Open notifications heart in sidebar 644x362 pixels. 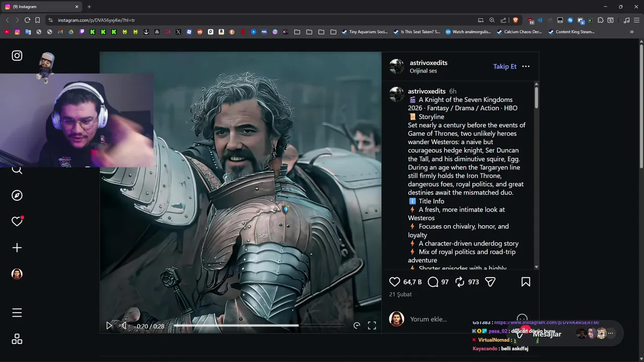pyautogui.click(x=17, y=222)
